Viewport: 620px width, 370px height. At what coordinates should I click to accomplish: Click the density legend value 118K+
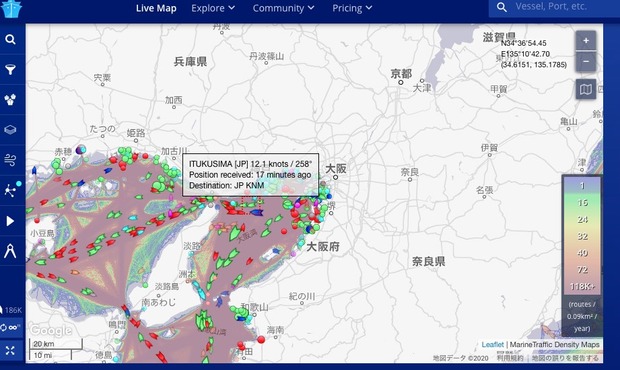(x=582, y=286)
